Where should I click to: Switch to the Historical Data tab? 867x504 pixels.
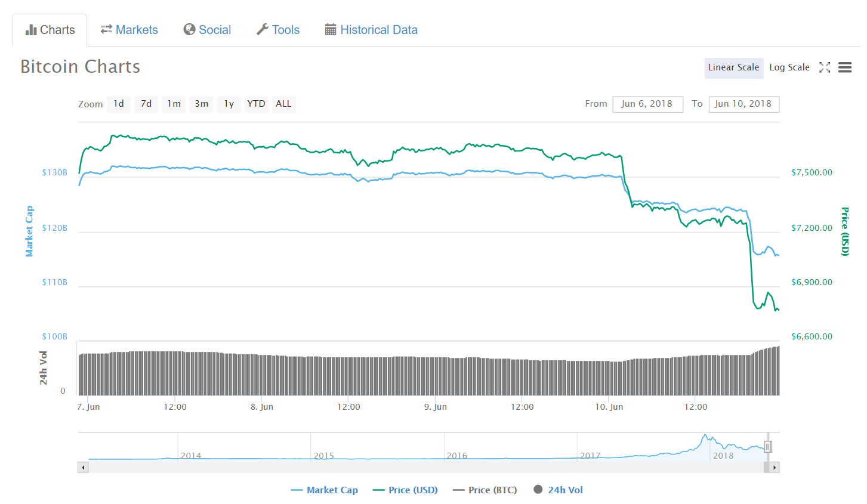tap(371, 30)
